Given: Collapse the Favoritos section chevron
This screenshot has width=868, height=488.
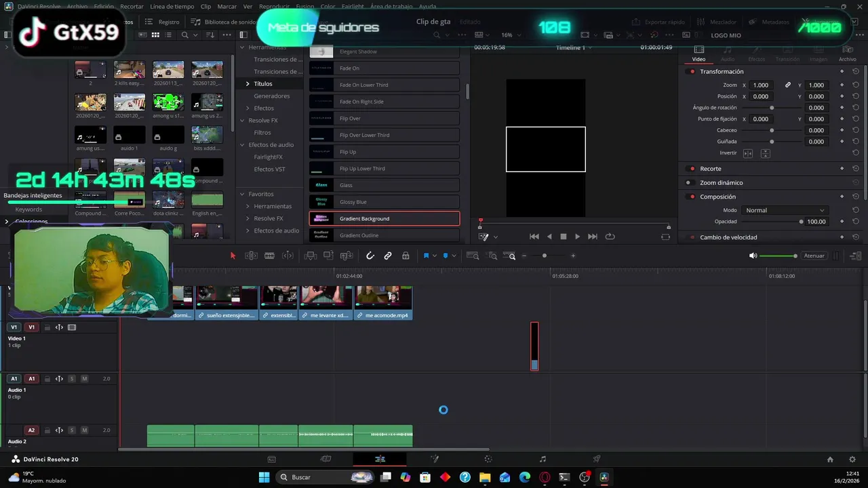Looking at the screenshot, I should click(x=242, y=194).
